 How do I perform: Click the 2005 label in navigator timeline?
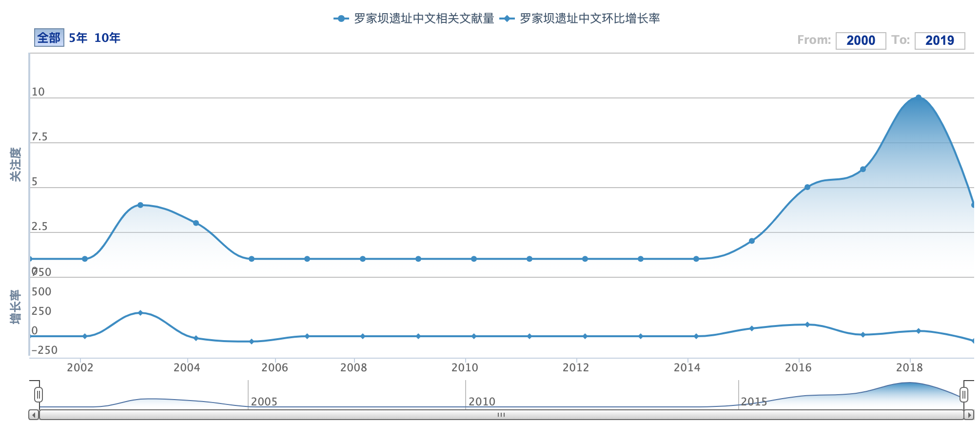click(264, 402)
